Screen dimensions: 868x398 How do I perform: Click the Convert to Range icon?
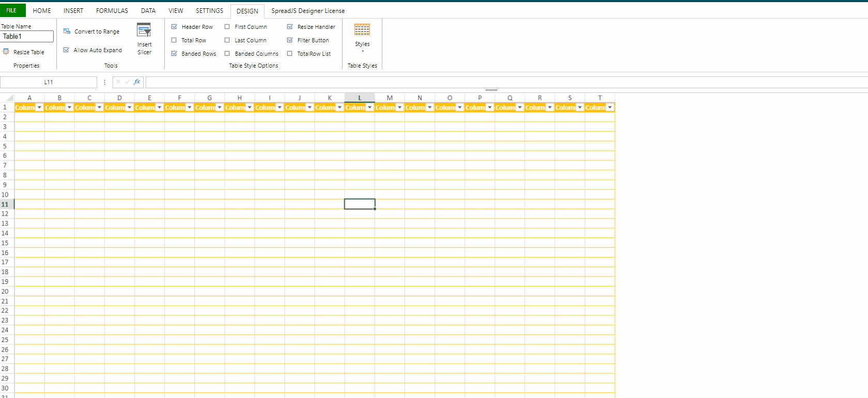(67, 31)
